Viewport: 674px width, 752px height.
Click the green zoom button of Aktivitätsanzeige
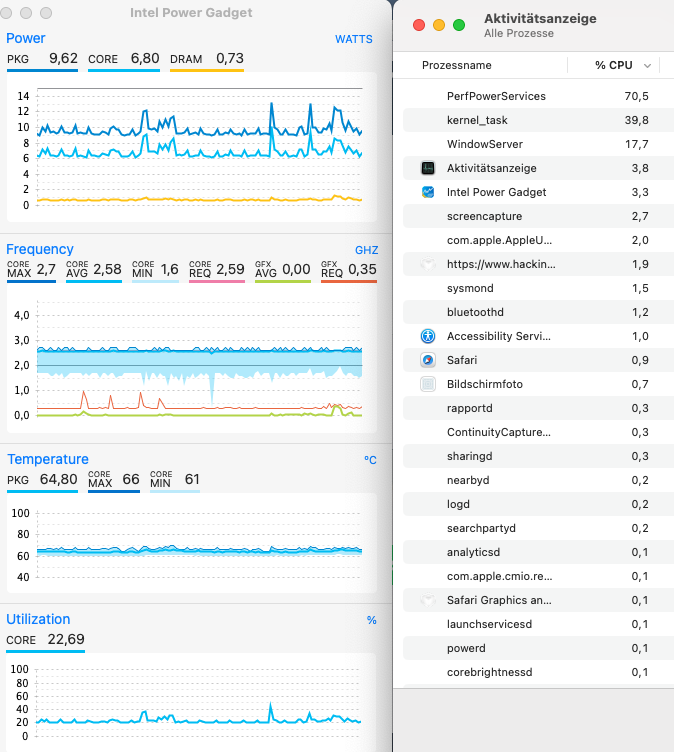[x=459, y=25]
